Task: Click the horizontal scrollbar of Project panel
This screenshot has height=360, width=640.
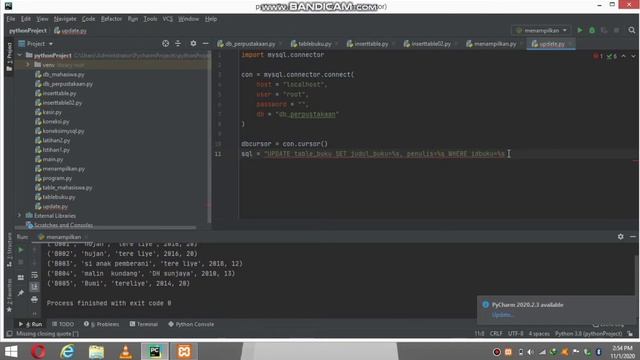Action: click(x=105, y=228)
